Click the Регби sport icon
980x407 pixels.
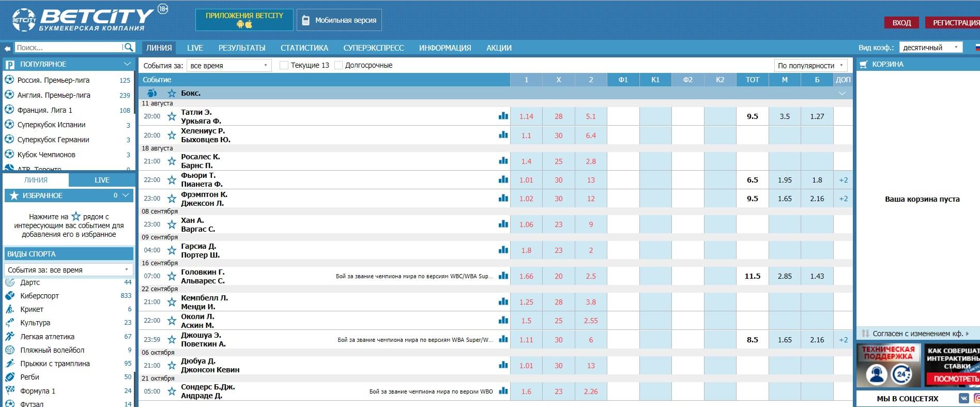tap(10, 377)
